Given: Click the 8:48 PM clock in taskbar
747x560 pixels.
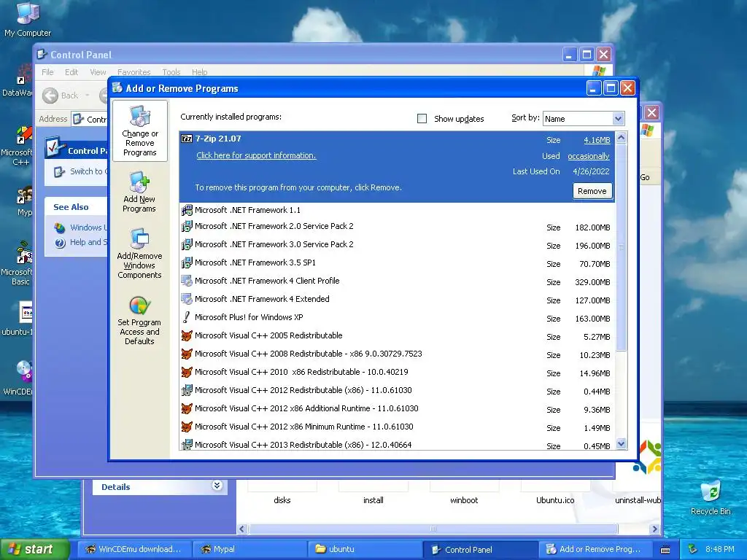Looking at the screenshot, I should point(720,549).
